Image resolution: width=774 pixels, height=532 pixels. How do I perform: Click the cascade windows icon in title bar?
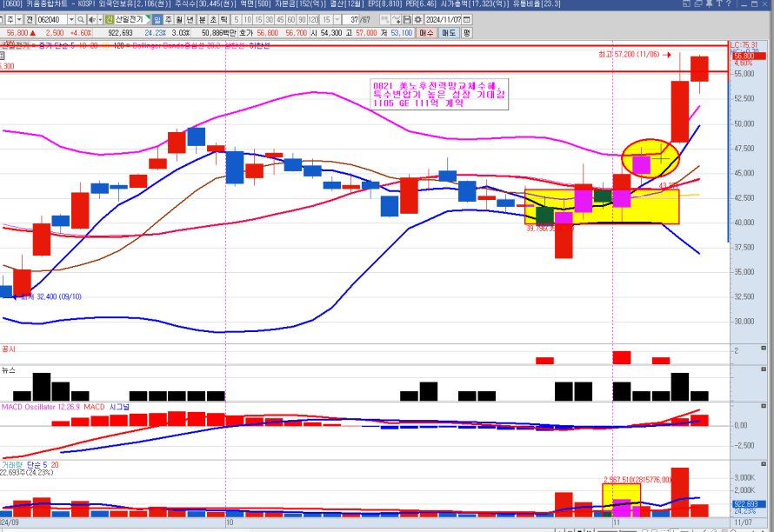[x=698, y=3]
